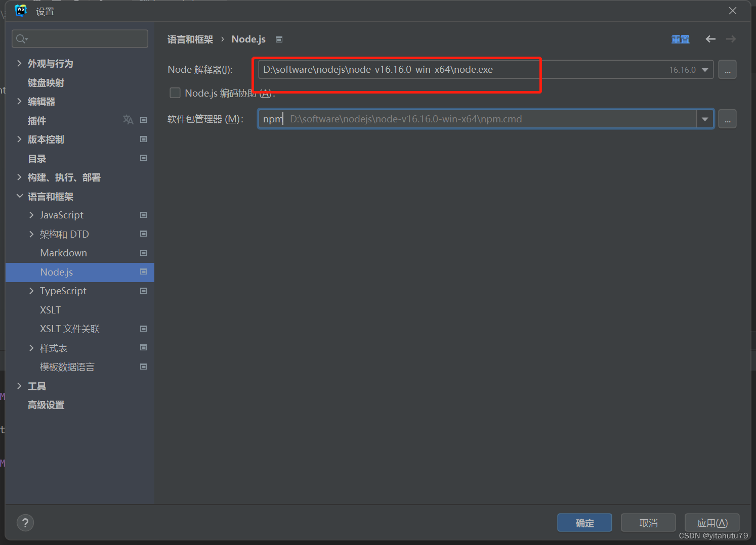
Task: Click the back navigation arrow
Action: [710, 39]
